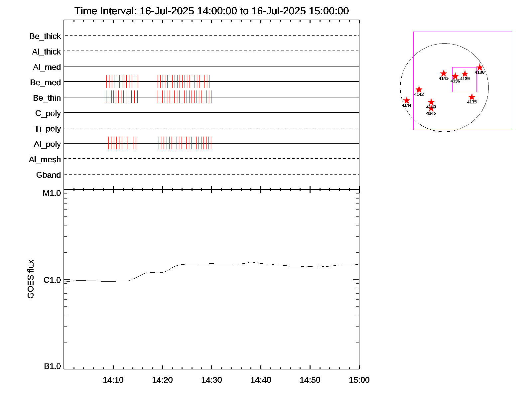Viewport: 532px width, 399px height.
Task: Click the M1.0 flux axis label
Action: [x=52, y=193]
